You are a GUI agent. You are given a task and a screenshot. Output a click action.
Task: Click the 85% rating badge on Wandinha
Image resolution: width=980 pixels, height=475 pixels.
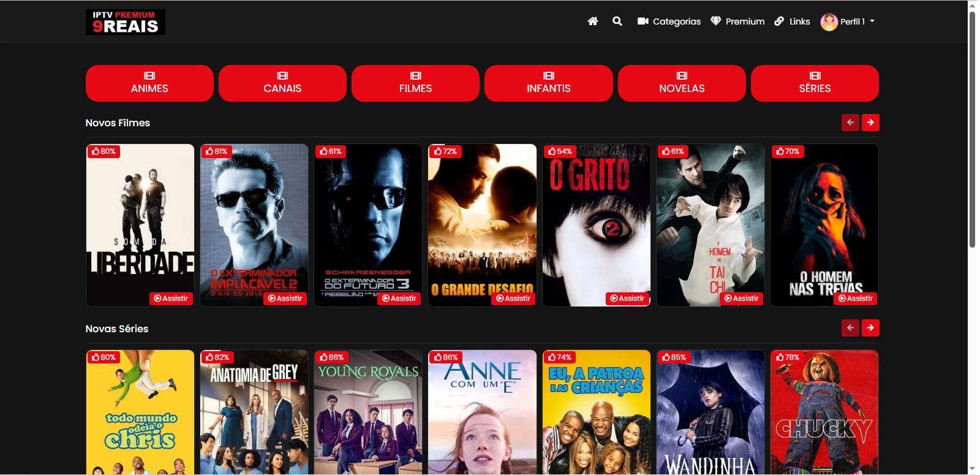click(x=674, y=357)
